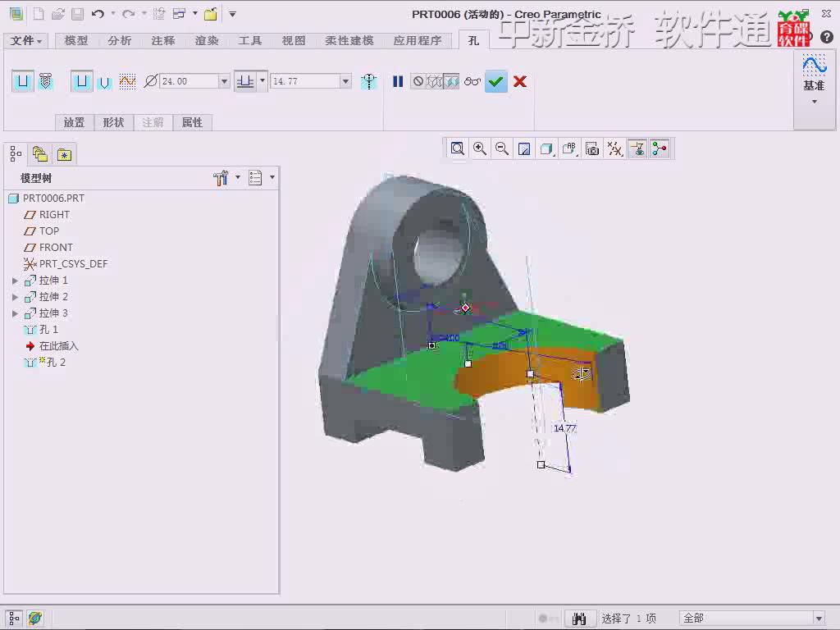The image size is (840, 630).
Task: Switch to the 分析 ribbon tab
Action: (x=120, y=41)
